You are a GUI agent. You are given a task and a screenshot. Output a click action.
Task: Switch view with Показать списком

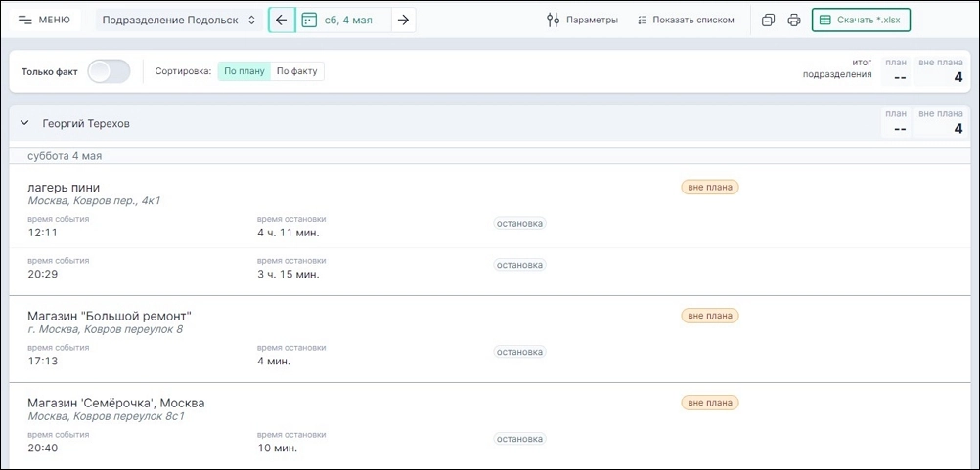point(685,20)
